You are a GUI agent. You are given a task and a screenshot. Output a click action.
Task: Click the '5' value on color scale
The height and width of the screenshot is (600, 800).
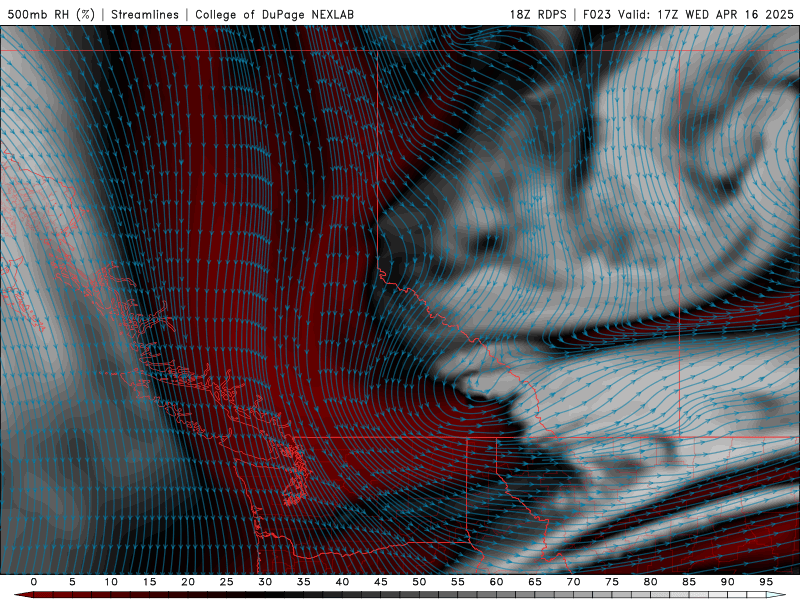(x=72, y=582)
